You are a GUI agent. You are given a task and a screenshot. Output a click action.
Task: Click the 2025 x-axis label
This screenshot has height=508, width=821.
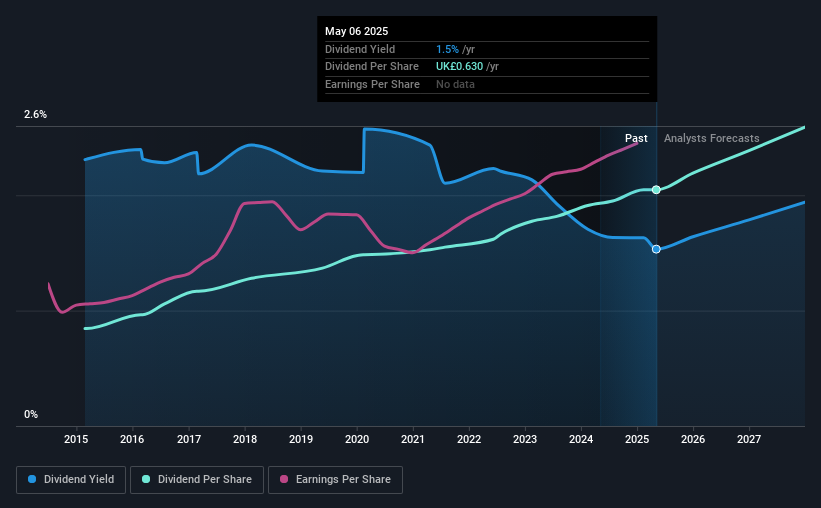[x=637, y=439]
